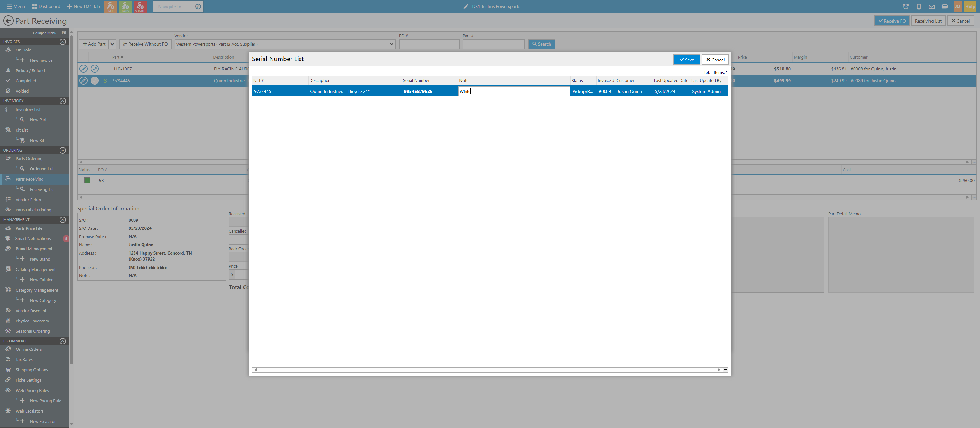
Task: Collapse the INVENTORY sidebar section
Action: pos(63,101)
